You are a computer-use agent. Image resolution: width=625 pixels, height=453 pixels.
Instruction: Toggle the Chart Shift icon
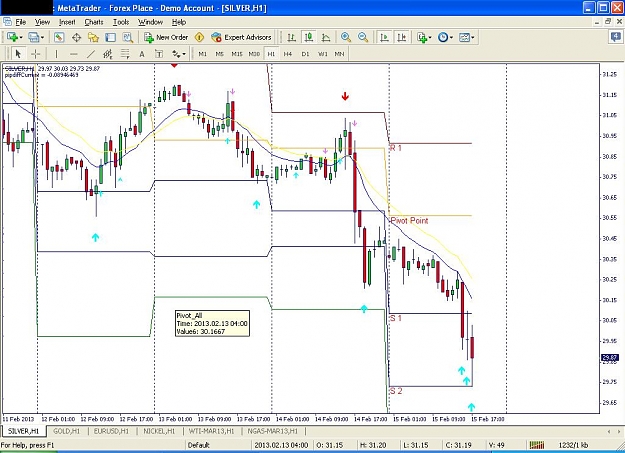tap(401, 37)
